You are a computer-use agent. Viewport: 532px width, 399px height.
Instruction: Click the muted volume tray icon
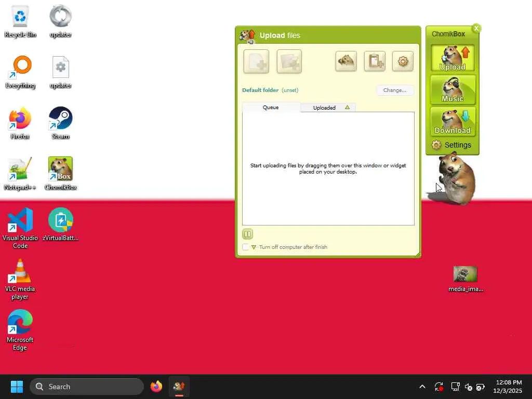pyautogui.click(x=469, y=387)
